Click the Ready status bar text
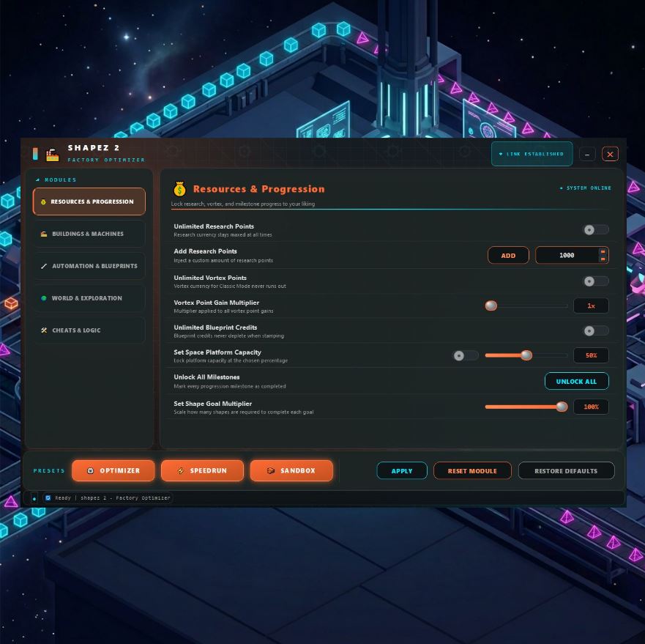The width and height of the screenshot is (645, 644). pyautogui.click(x=112, y=497)
